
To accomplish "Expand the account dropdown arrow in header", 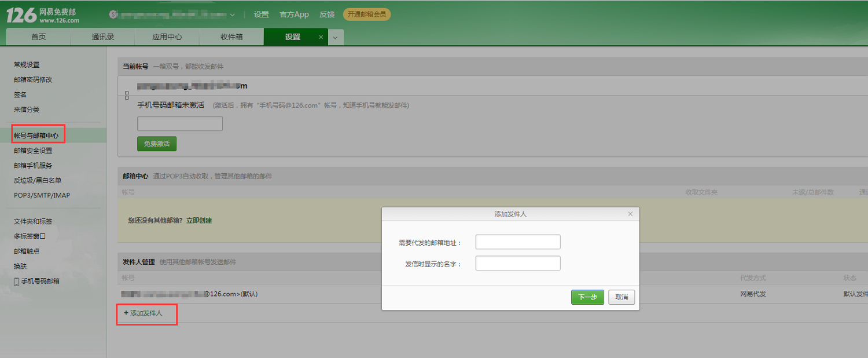I will (233, 14).
